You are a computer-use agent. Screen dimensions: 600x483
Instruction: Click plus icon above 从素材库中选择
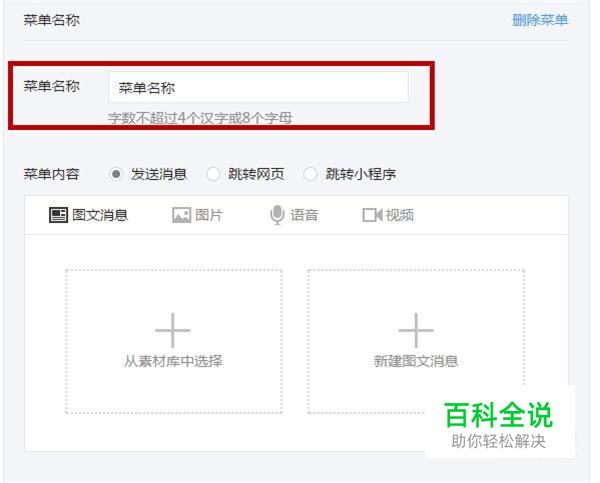click(173, 331)
